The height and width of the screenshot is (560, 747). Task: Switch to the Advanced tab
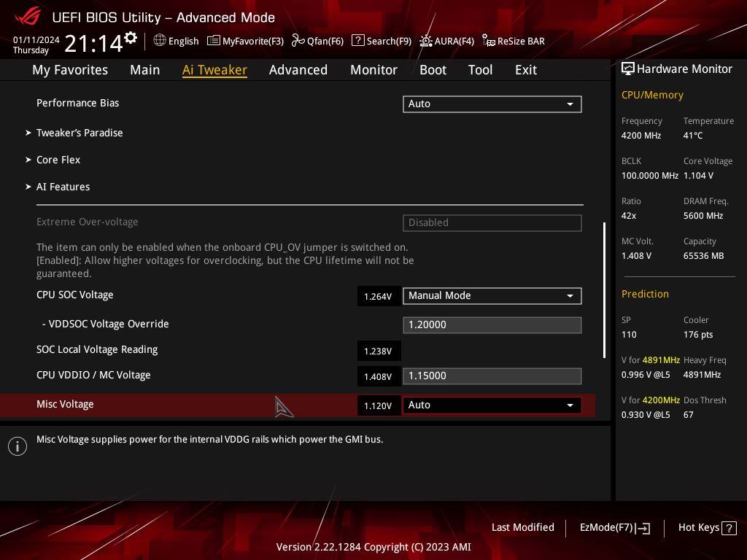point(298,70)
